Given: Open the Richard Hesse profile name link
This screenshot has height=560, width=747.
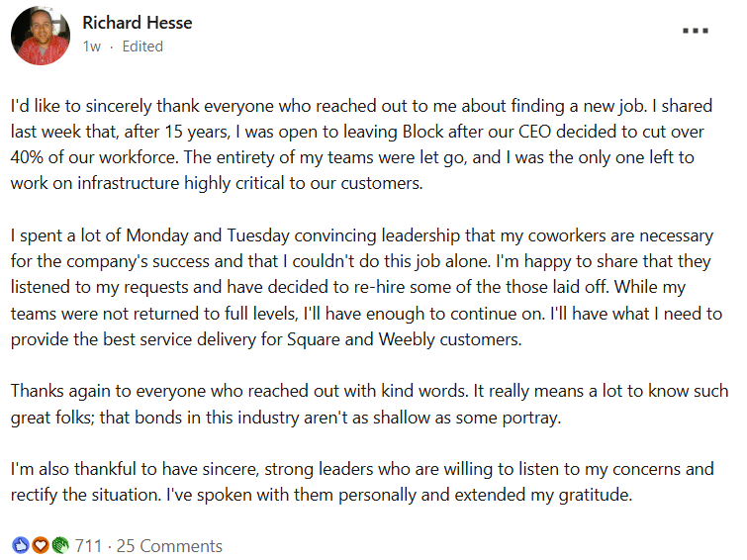Looking at the screenshot, I should [137, 23].
